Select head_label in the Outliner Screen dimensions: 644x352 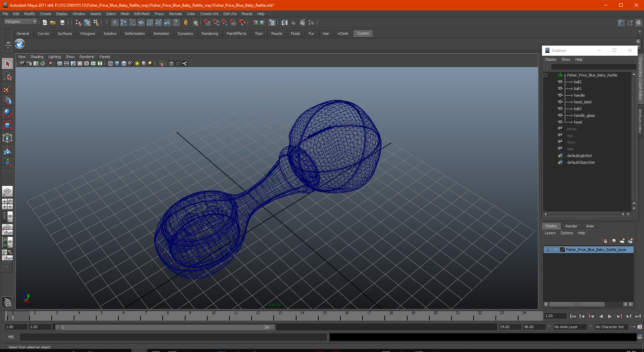point(583,102)
